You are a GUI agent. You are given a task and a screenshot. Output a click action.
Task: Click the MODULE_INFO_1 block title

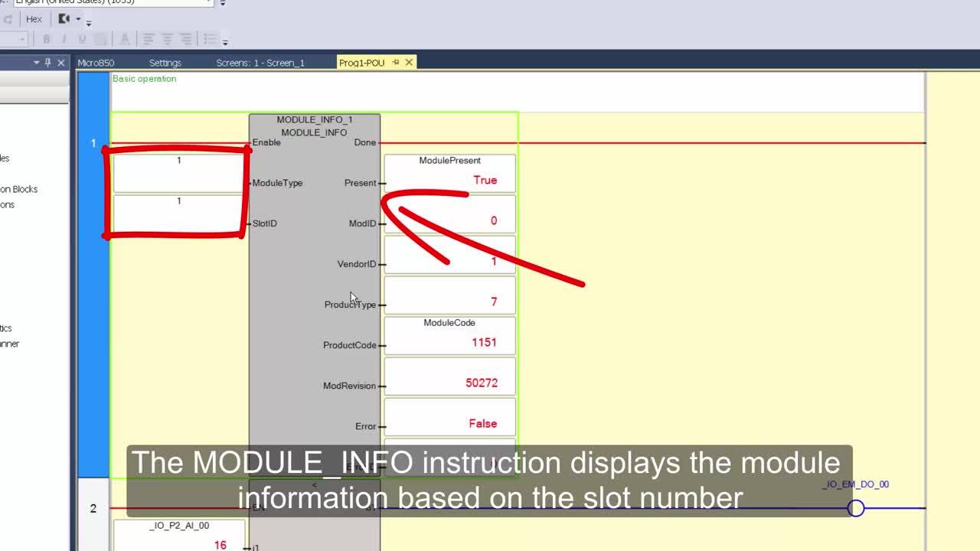[x=314, y=120]
